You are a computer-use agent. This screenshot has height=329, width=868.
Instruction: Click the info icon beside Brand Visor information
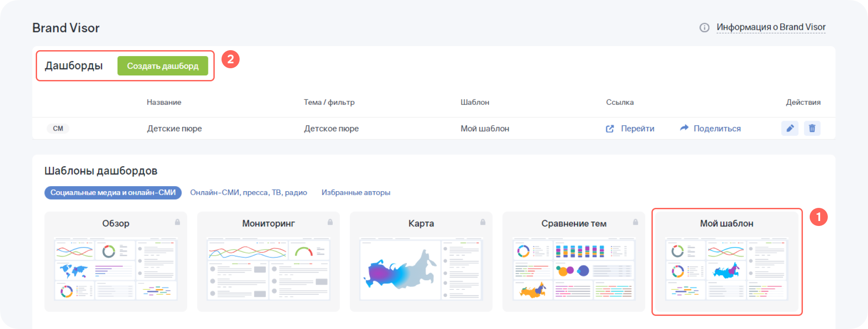click(704, 28)
